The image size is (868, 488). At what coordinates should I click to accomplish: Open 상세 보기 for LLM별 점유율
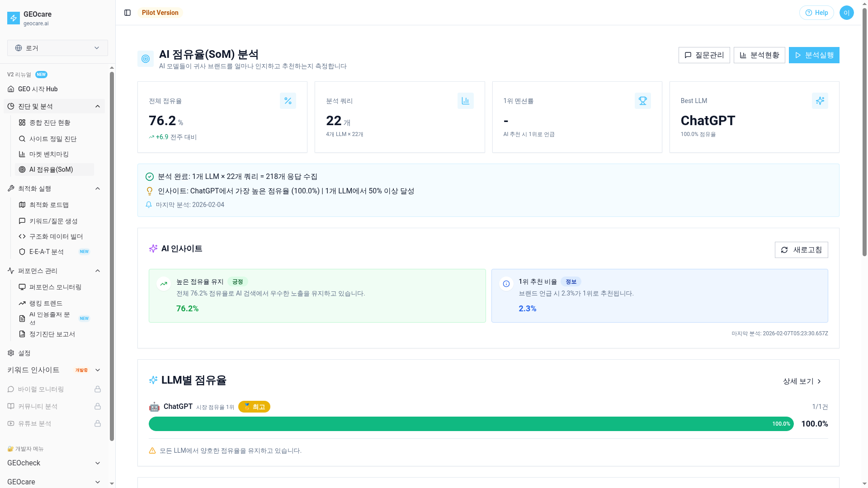(x=801, y=381)
